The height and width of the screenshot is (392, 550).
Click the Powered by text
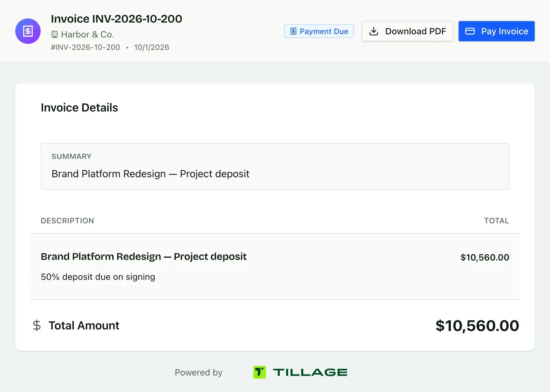coord(198,372)
